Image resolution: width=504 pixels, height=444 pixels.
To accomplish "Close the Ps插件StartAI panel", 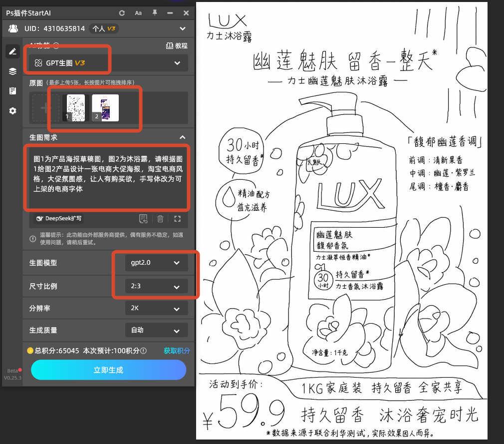I will pyautogui.click(x=186, y=13).
